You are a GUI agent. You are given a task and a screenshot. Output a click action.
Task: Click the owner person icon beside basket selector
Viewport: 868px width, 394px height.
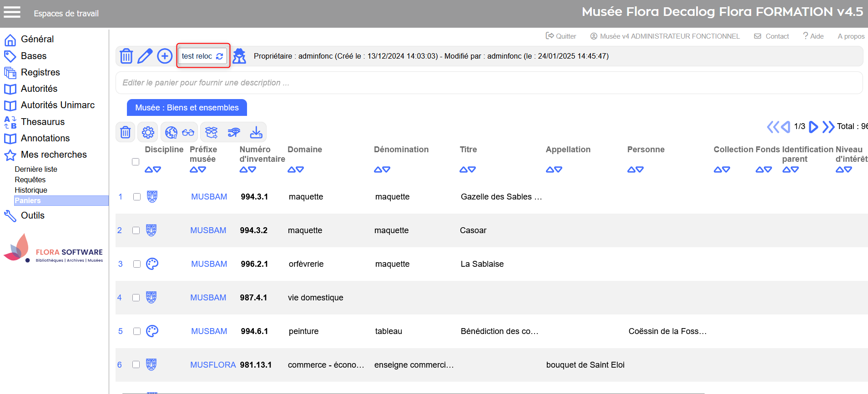(x=239, y=56)
